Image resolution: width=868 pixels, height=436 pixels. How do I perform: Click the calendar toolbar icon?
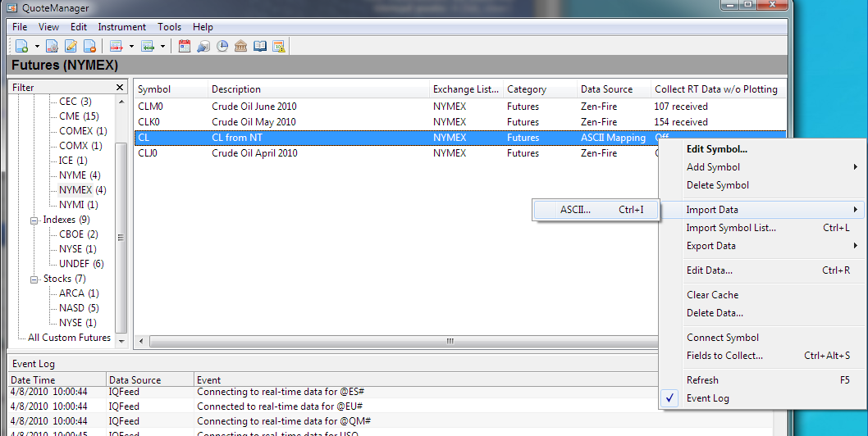coord(185,47)
